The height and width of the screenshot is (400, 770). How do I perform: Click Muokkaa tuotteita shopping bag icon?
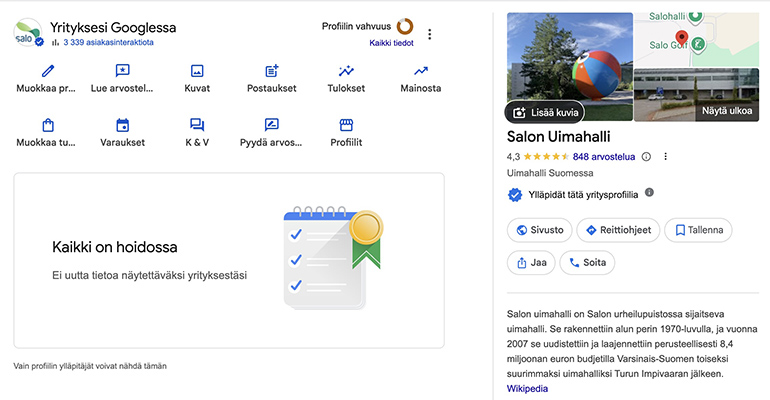(47, 125)
